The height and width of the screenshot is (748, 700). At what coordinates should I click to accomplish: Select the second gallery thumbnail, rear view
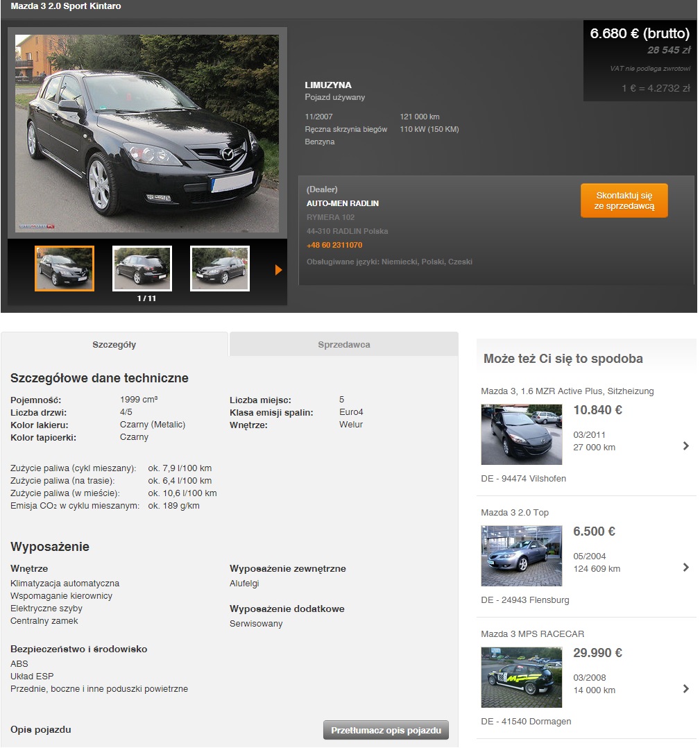[x=142, y=269]
